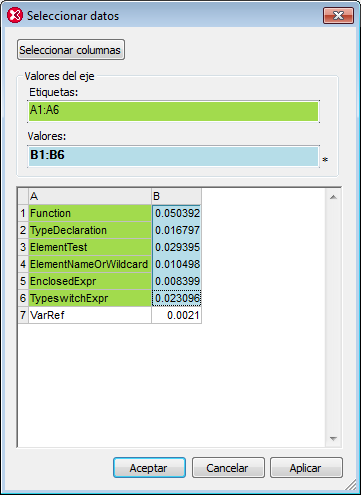The height and width of the screenshot is (495, 361).
Task: Select row header 7
Action: (23, 315)
